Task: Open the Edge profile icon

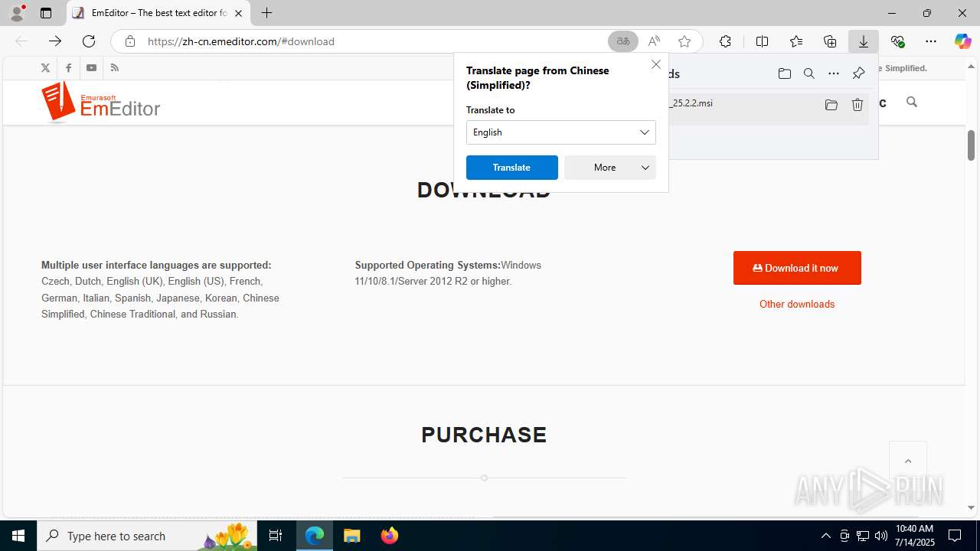Action: (x=17, y=13)
